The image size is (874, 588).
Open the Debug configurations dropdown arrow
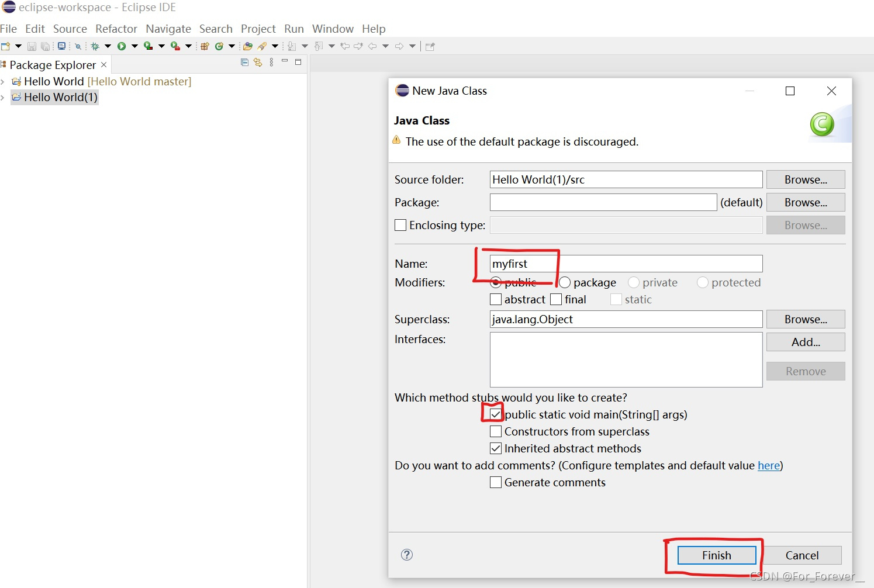coord(108,46)
